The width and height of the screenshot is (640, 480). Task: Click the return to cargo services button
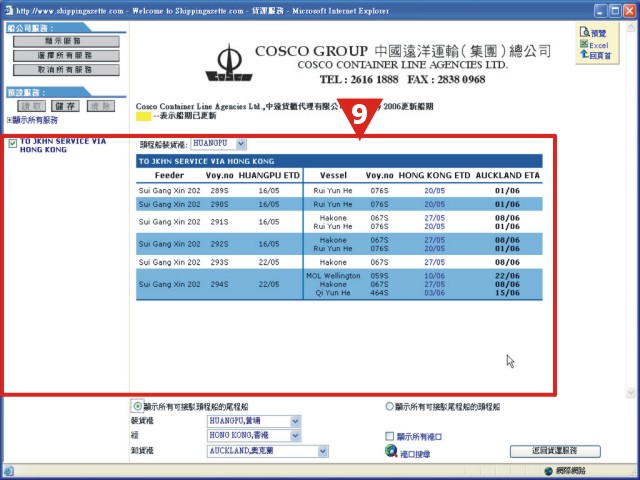click(555, 451)
